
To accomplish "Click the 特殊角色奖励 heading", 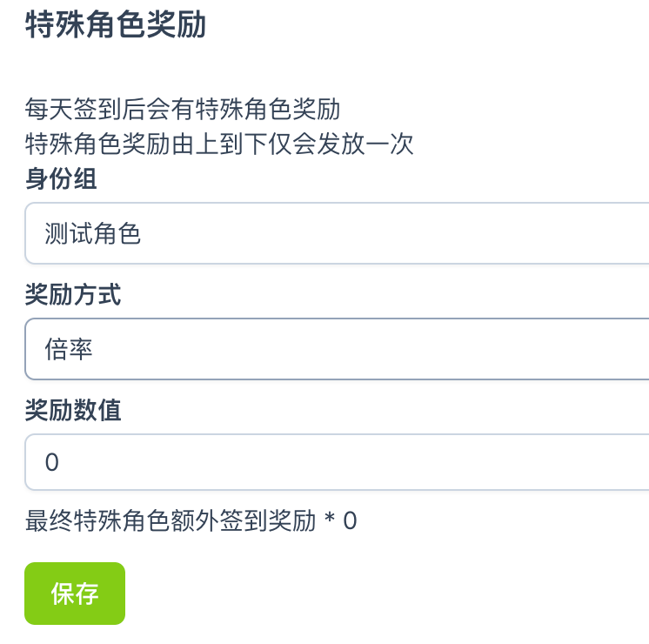I will tap(116, 25).
